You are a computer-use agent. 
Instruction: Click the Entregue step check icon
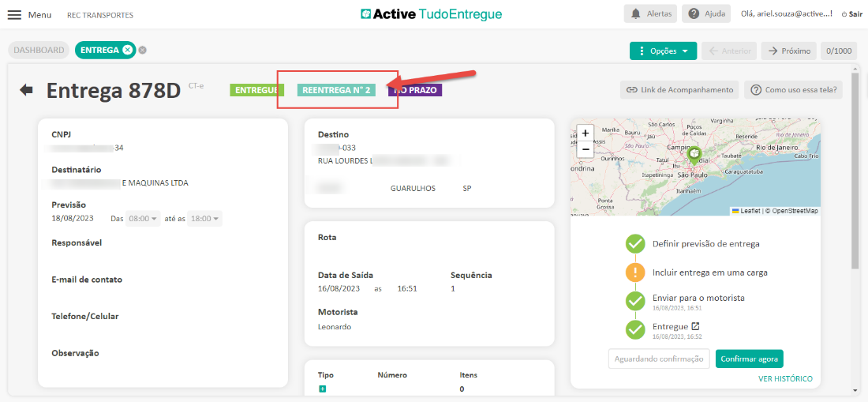click(x=635, y=330)
